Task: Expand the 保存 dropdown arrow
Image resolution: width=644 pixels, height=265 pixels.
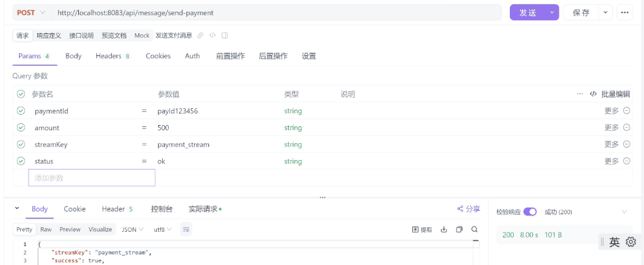Action: click(606, 13)
